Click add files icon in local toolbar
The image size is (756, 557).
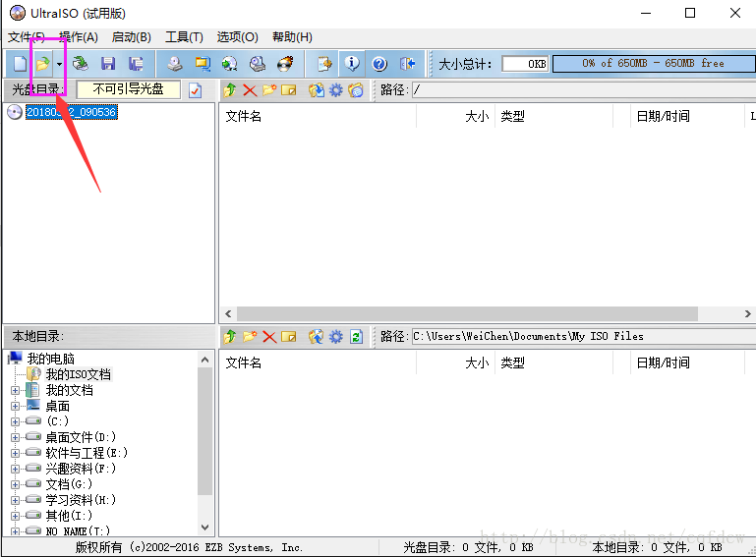[x=316, y=336]
